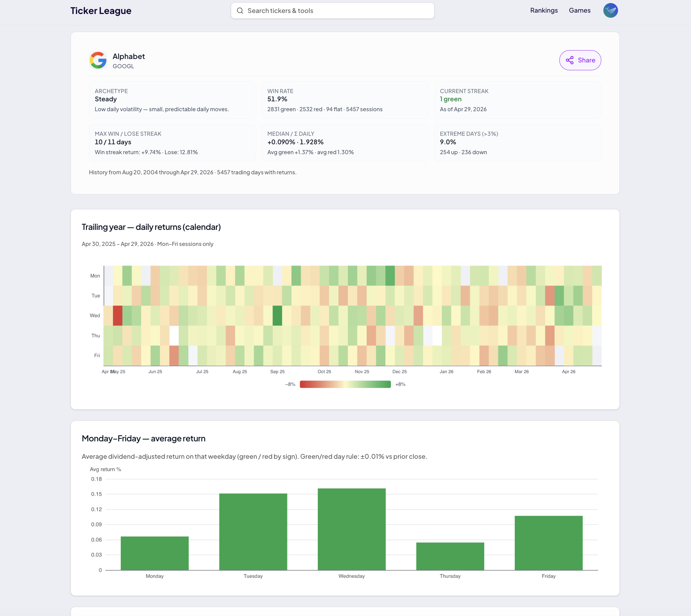Click the Wednesday average return bar
This screenshot has width=691, height=616.
[352, 529]
